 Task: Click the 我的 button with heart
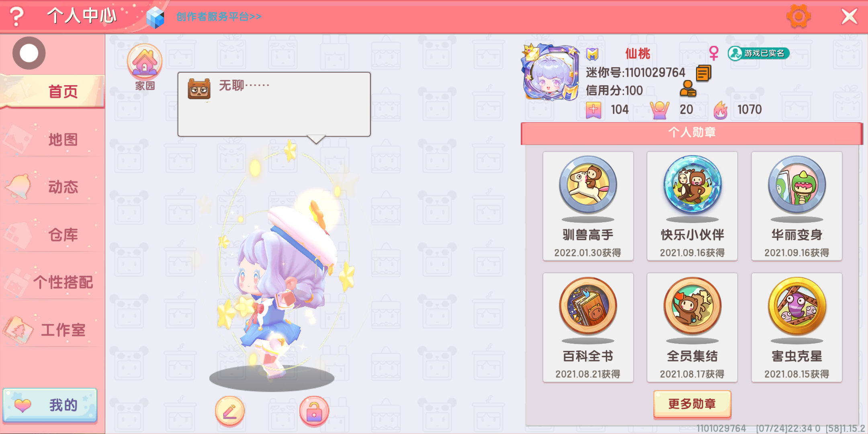pyautogui.click(x=50, y=405)
